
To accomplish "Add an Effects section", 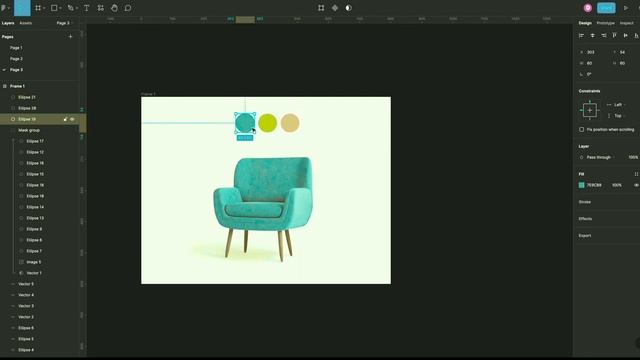I will [x=585, y=219].
